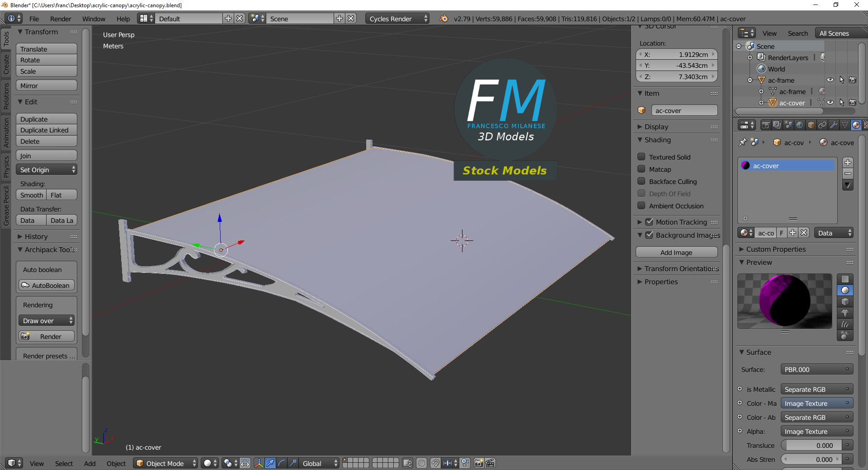
Task: Open the World properties tab
Action: 800,125
